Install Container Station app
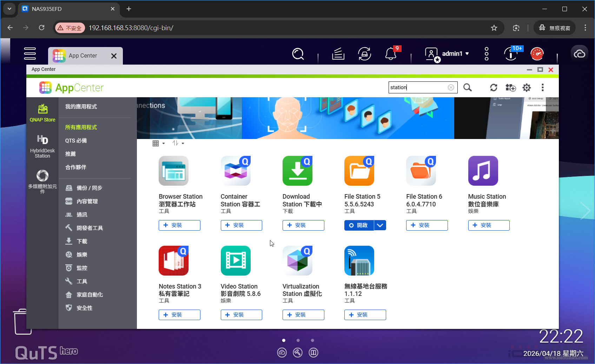Viewport: 595px width, 364px height. (x=241, y=225)
